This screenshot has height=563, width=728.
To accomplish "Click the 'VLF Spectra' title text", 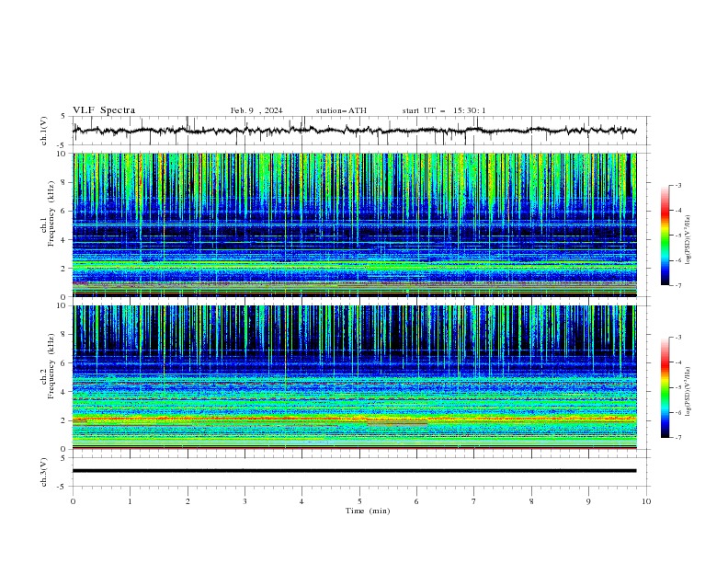I will coord(104,110).
